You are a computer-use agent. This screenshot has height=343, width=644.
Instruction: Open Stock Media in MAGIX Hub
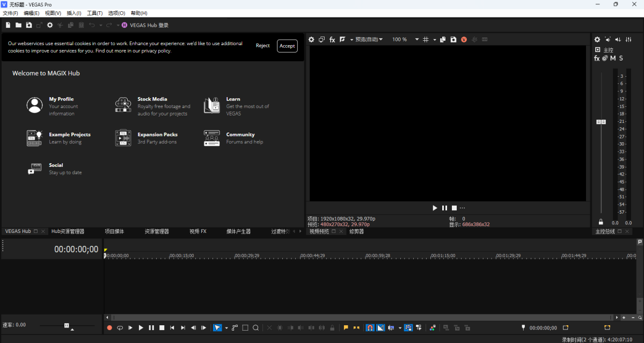(153, 106)
